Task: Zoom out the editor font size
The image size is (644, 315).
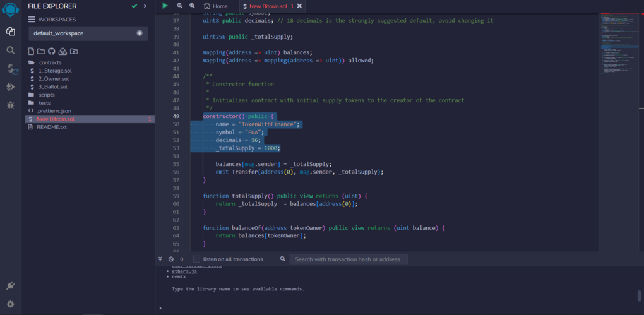Action: (179, 6)
